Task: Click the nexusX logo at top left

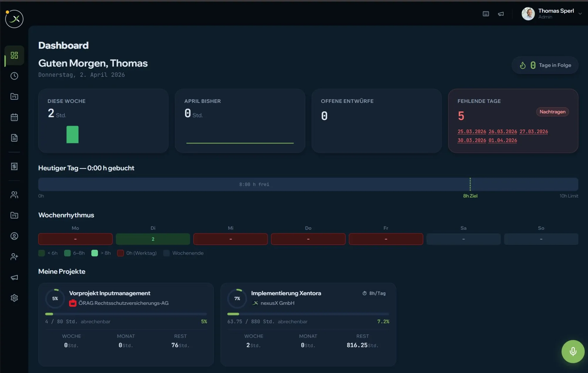Action: click(14, 19)
